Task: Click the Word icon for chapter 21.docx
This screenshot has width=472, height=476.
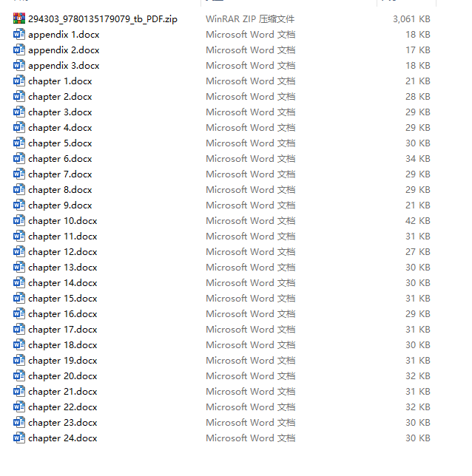Action: pyautogui.click(x=19, y=391)
